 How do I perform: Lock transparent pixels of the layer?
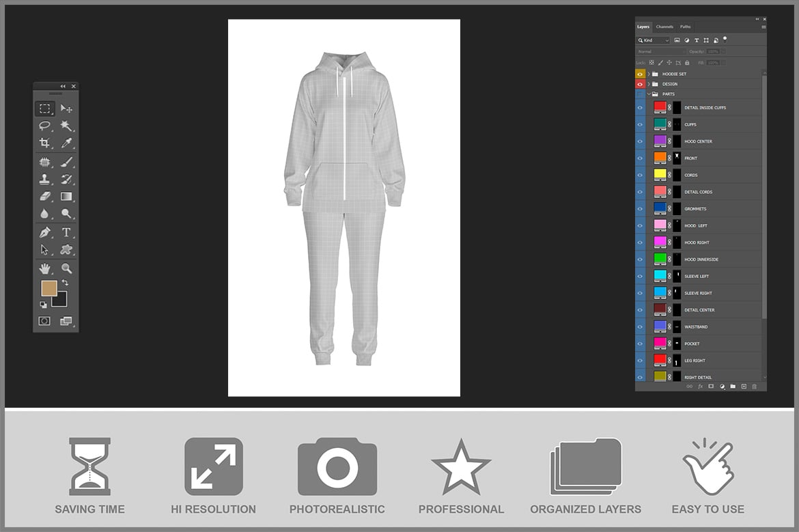tap(651, 63)
